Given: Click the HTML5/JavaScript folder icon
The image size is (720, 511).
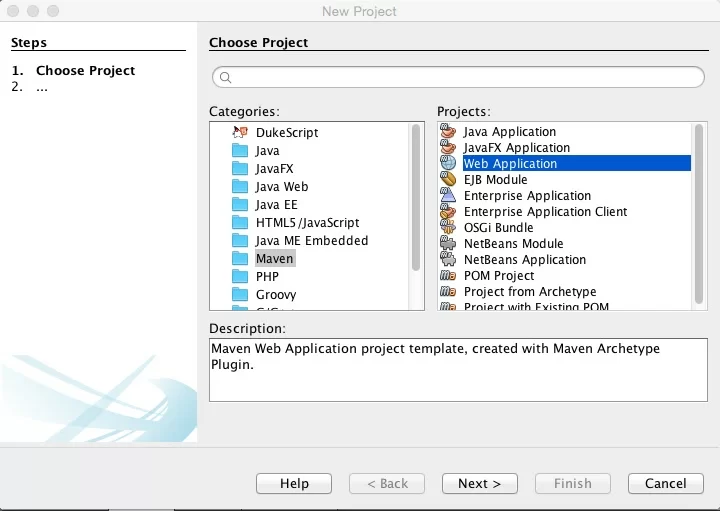Looking at the screenshot, I should point(240,222).
